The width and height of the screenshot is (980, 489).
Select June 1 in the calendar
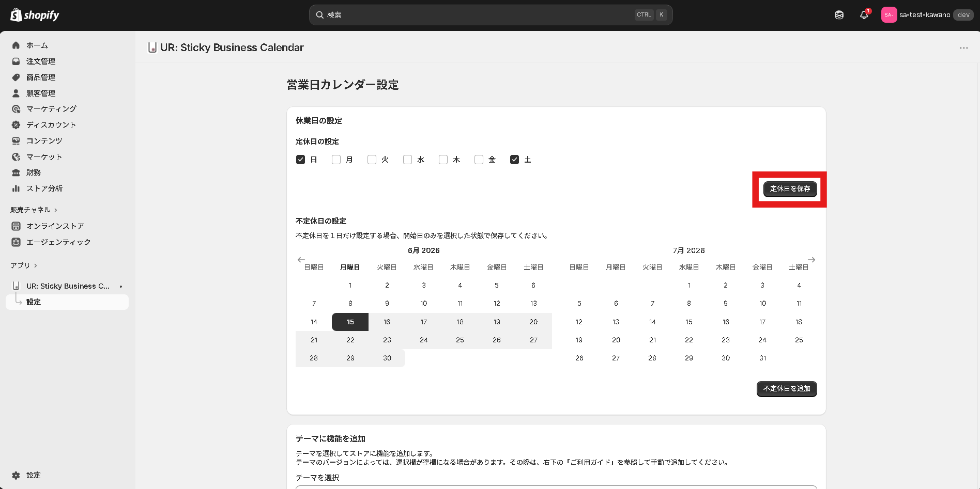tap(350, 286)
